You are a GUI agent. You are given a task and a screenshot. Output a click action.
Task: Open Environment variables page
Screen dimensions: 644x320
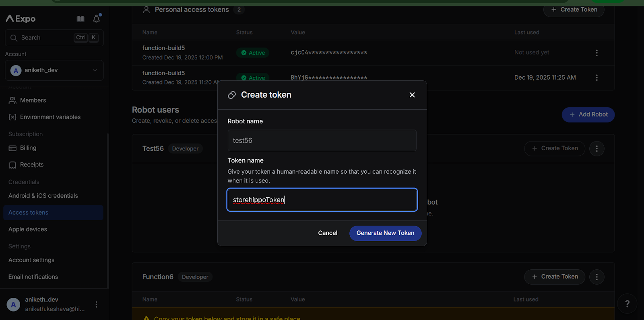click(50, 117)
